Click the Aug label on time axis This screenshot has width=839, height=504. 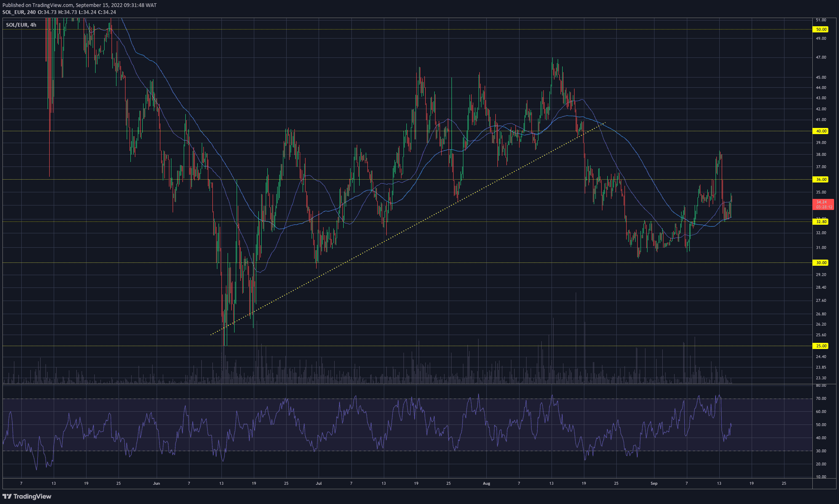[x=486, y=483]
